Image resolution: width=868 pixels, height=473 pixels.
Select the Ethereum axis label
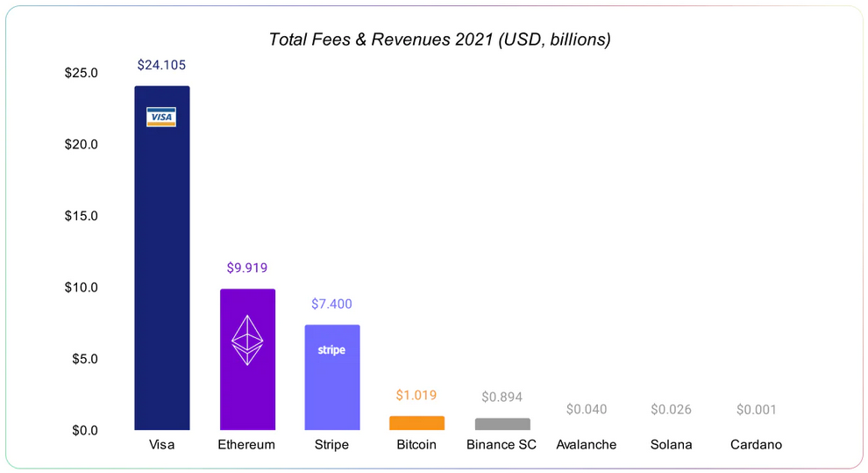click(x=246, y=445)
